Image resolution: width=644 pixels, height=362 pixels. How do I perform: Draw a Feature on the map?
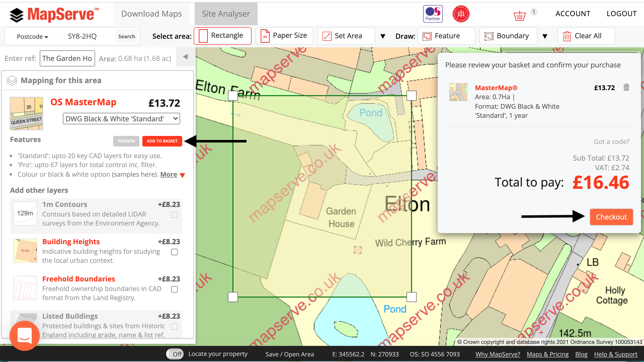coord(446,36)
